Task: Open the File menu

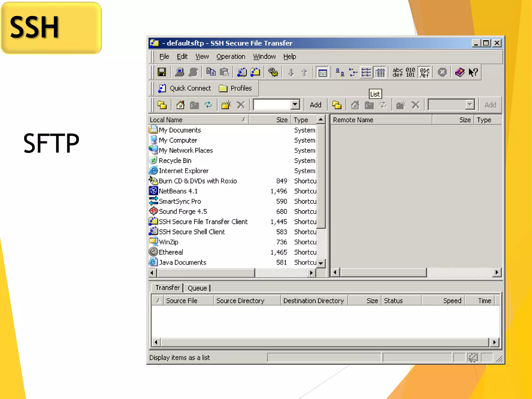Action: tap(164, 57)
